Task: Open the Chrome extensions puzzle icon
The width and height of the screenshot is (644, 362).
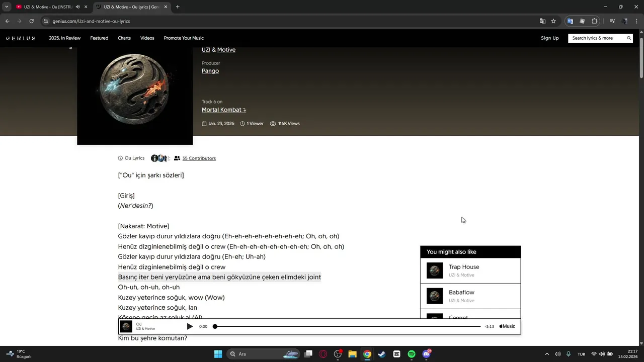Action: click(x=595, y=21)
